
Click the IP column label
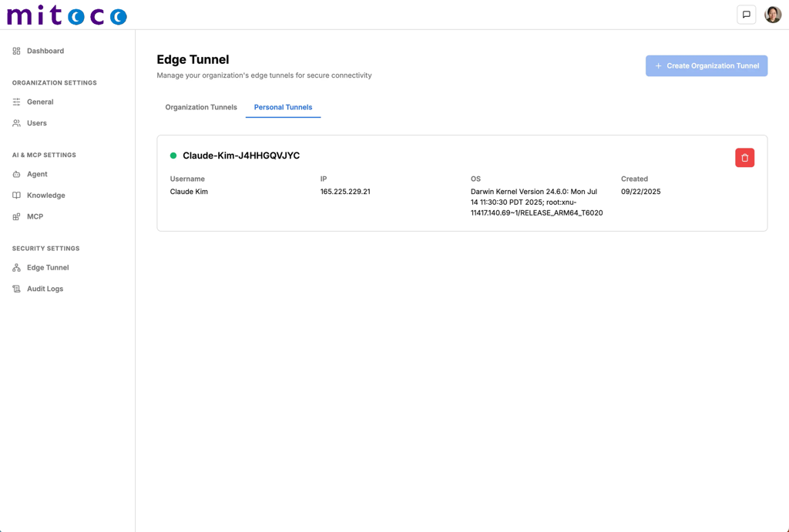(x=324, y=179)
